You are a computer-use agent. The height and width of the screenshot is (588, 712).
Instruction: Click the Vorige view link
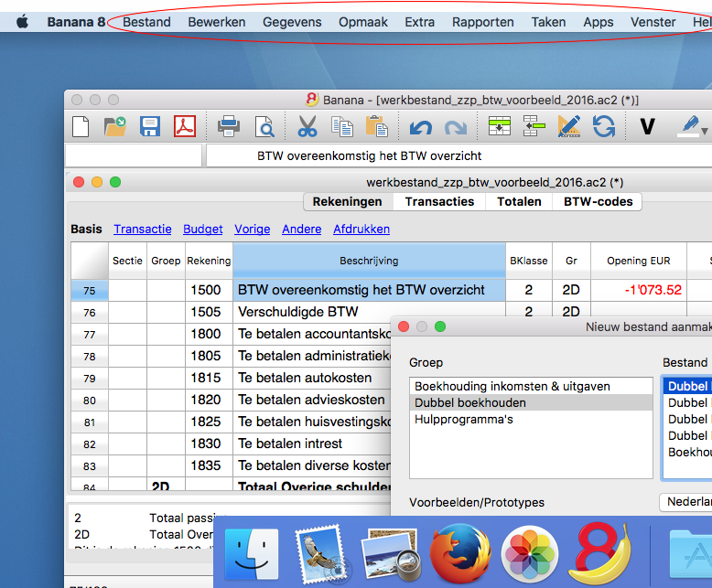pos(252,230)
